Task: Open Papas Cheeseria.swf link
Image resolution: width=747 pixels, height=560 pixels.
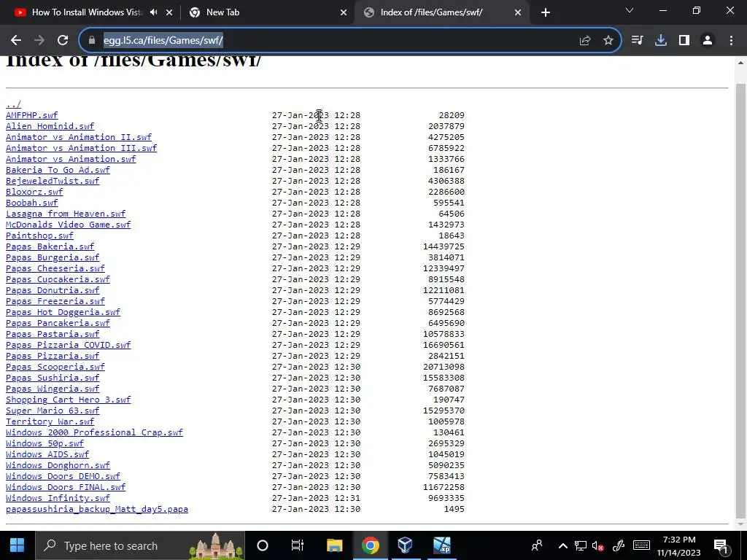Action: (55, 268)
